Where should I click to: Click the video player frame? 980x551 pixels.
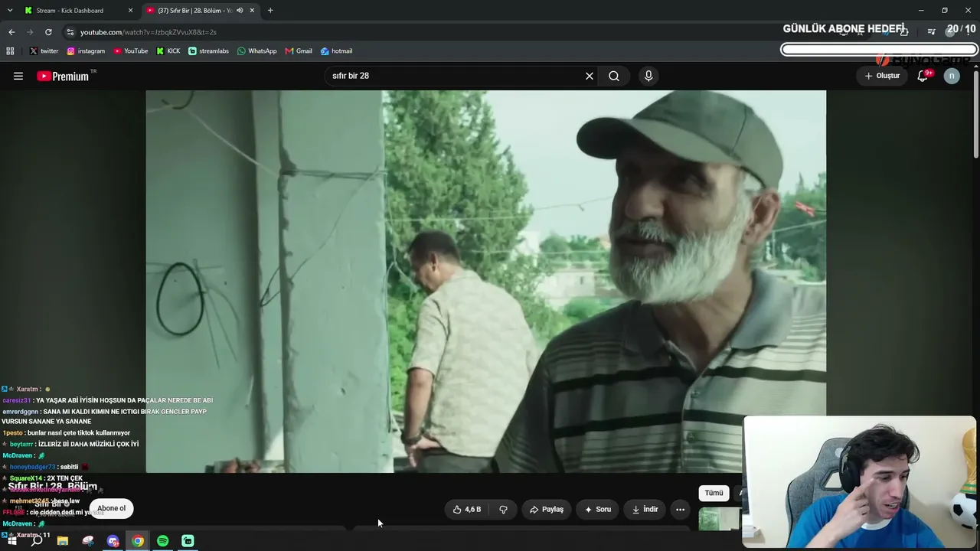tap(485, 282)
